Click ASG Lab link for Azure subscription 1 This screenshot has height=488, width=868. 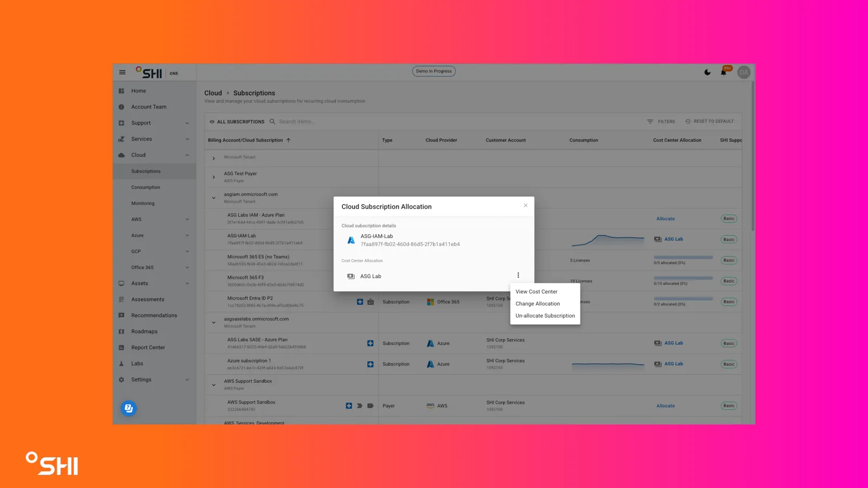tap(674, 364)
